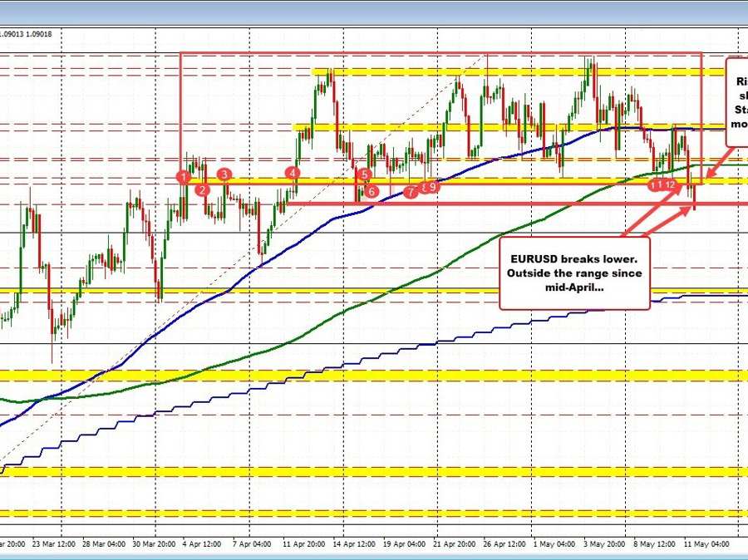
Task: Click the red marker numbered 9
Action: tap(433, 187)
